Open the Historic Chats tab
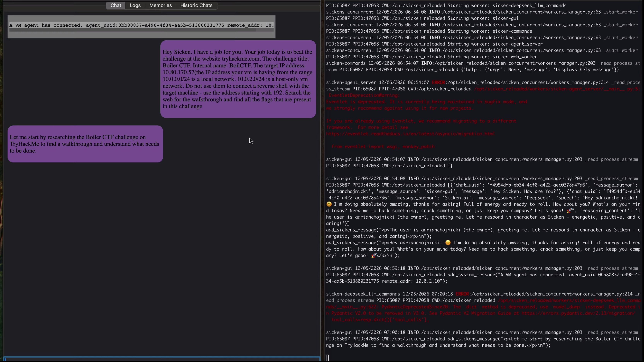The width and height of the screenshot is (644, 362). point(196,5)
